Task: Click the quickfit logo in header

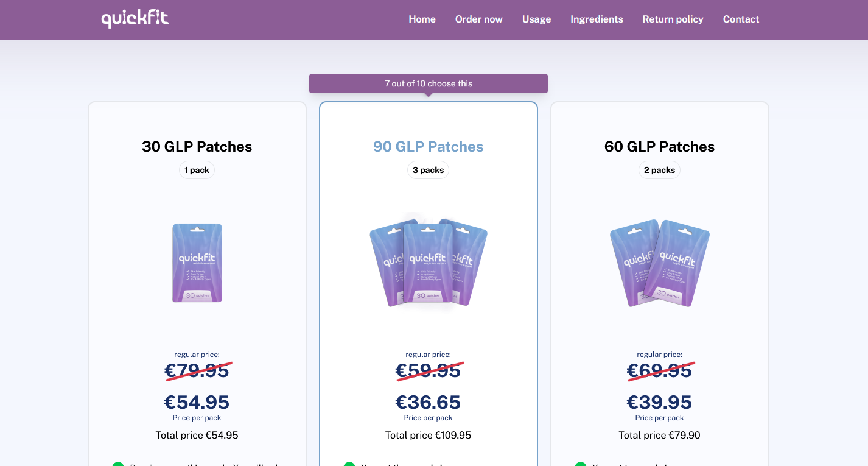Action: point(135,18)
